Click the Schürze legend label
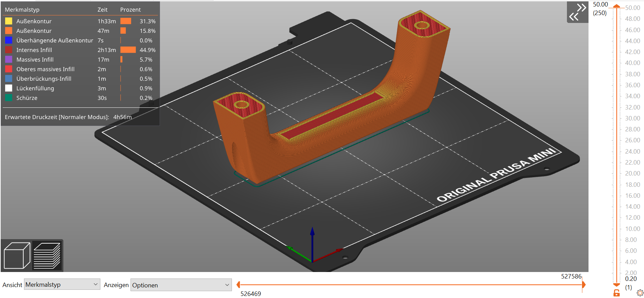This screenshot has width=644, height=298. coord(27,98)
